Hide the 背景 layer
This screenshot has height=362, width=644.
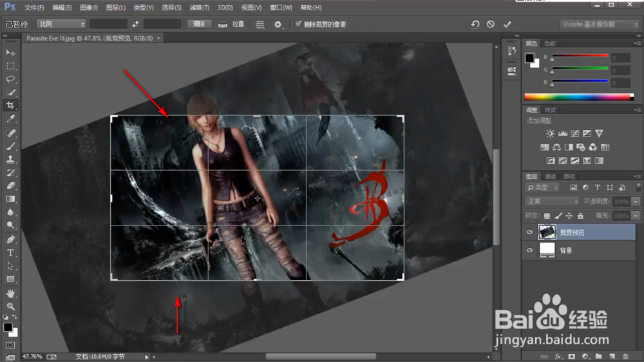(x=529, y=250)
